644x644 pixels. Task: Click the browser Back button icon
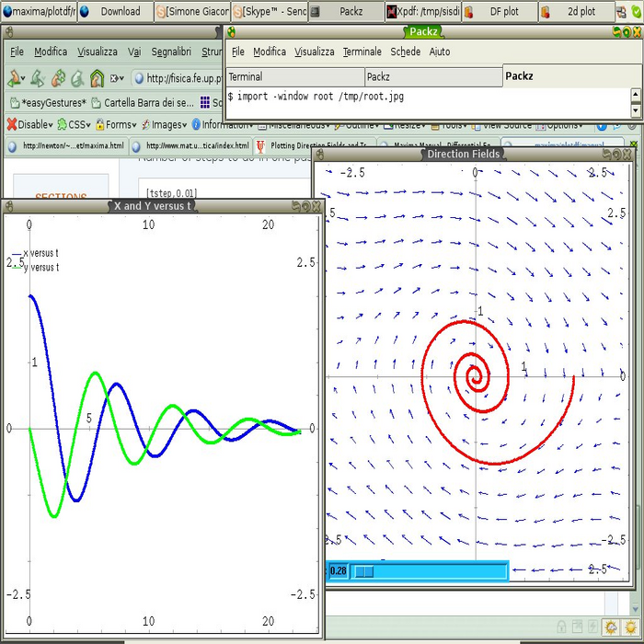(x=14, y=78)
